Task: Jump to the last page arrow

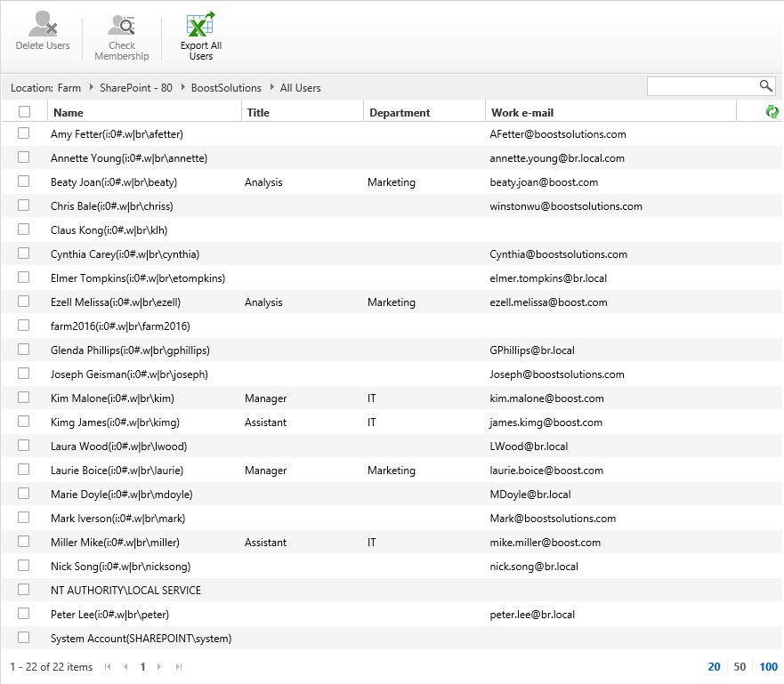Action: 179,666
